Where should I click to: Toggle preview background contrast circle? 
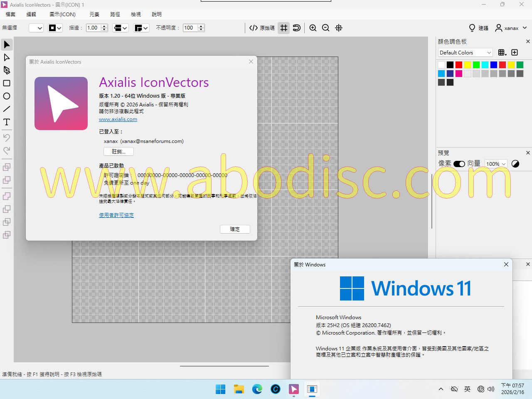515,164
